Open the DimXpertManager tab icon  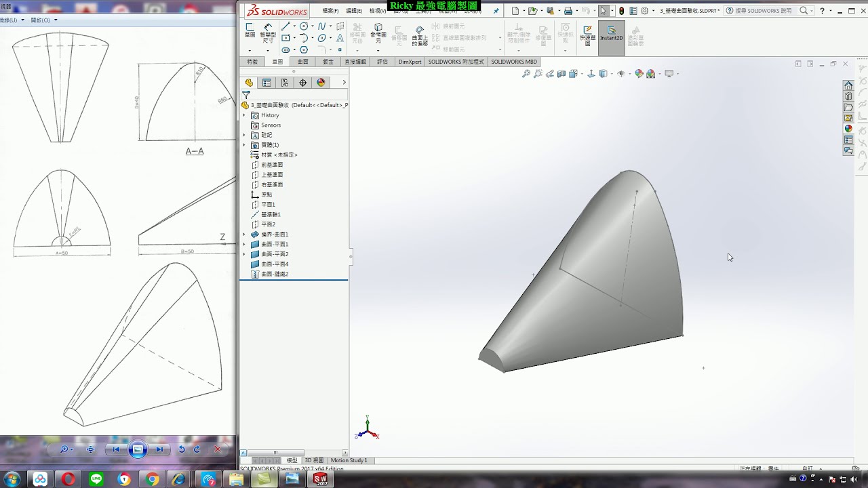[302, 83]
